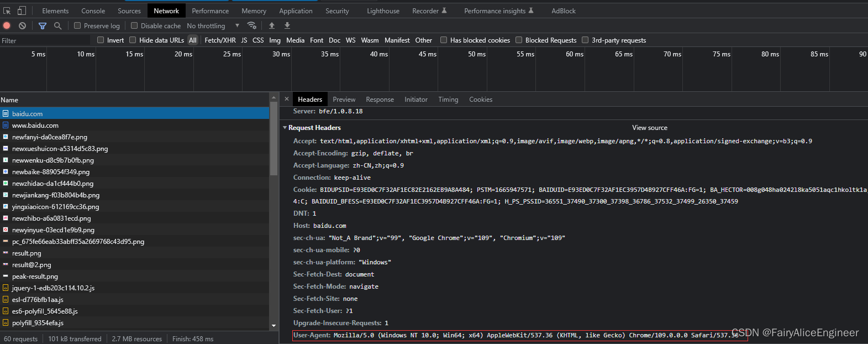
Task: Select newxueshuicon-a5314d5c83.png request
Action: point(134,148)
